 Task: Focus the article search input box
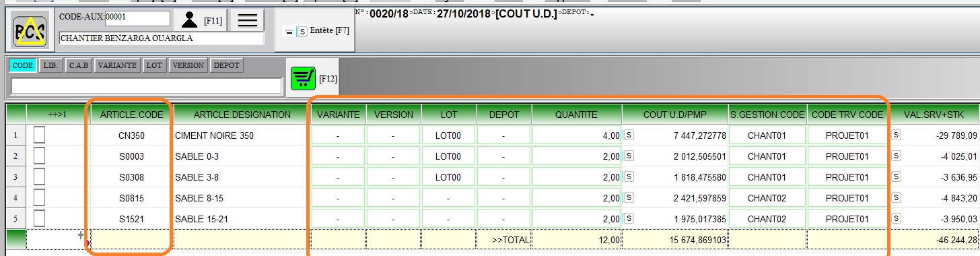[x=146, y=86]
